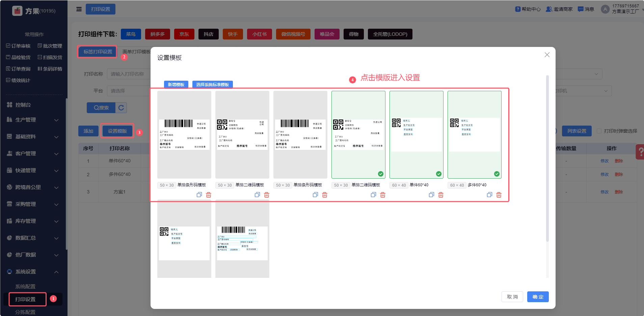644x316 pixels.
Task: Click the 搜索 button
Action: coord(101,108)
